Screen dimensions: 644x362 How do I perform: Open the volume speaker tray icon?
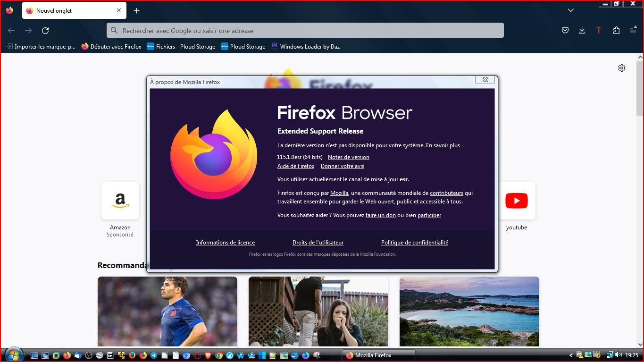(618, 355)
